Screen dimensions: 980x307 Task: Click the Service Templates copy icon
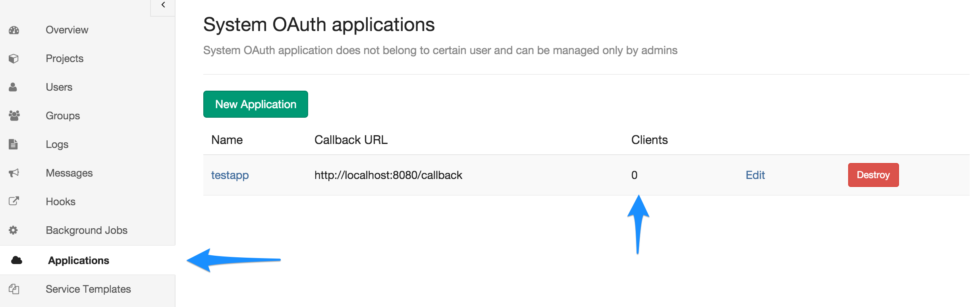[14, 289]
